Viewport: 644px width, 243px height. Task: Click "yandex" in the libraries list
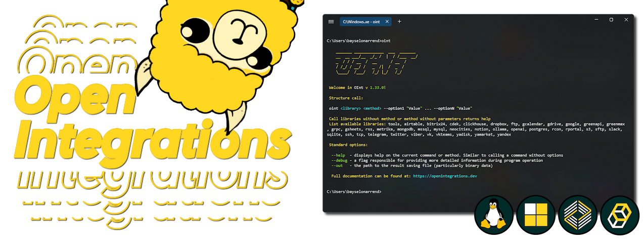[504, 135]
